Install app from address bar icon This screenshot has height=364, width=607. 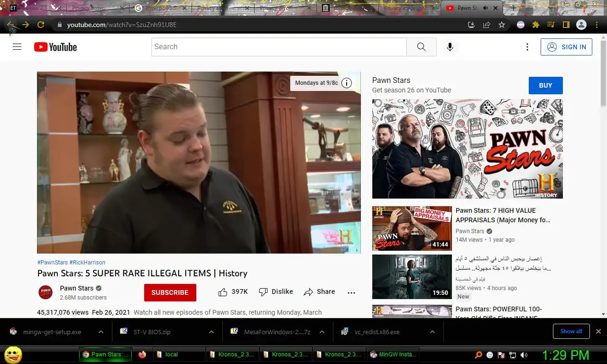click(471, 25)
